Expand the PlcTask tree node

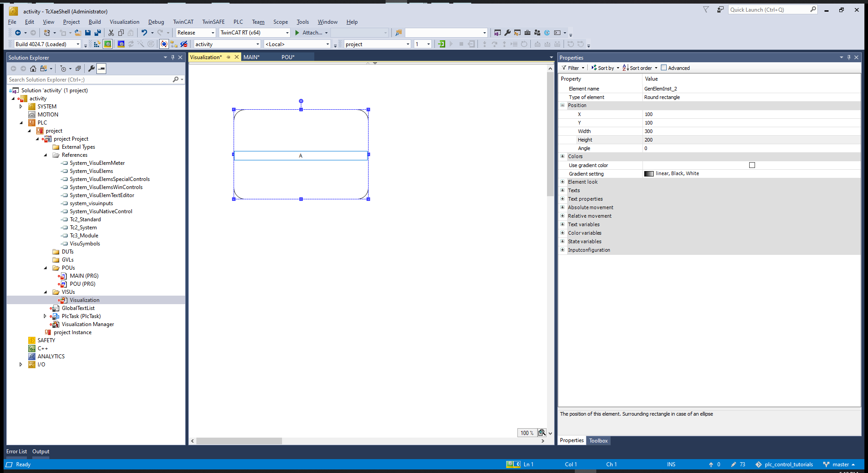45,316
